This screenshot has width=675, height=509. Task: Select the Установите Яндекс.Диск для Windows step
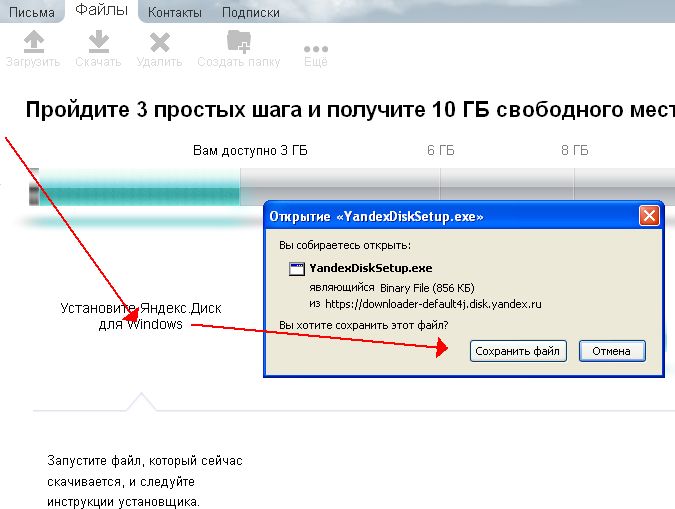140,316
